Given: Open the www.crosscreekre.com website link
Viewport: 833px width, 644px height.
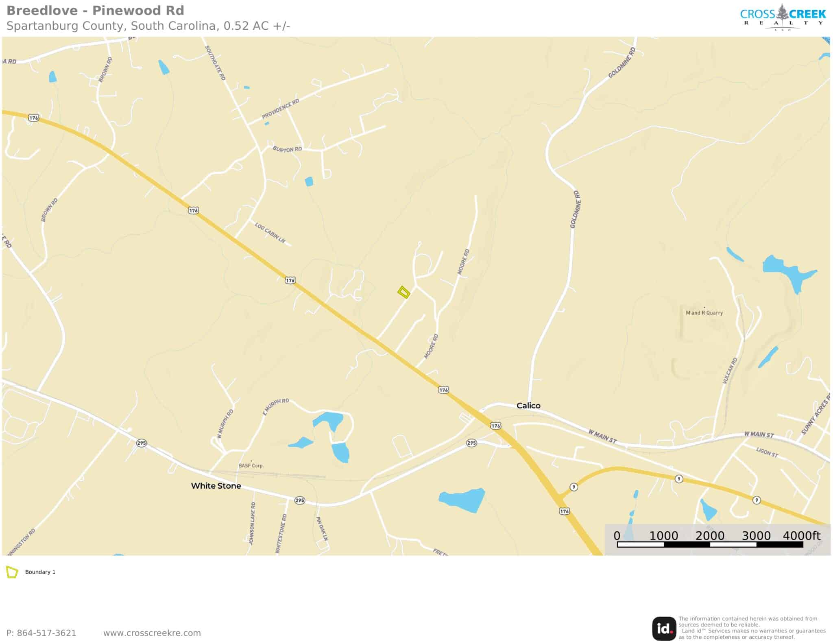Looking at the screenshot, I should tap(152, 633).
